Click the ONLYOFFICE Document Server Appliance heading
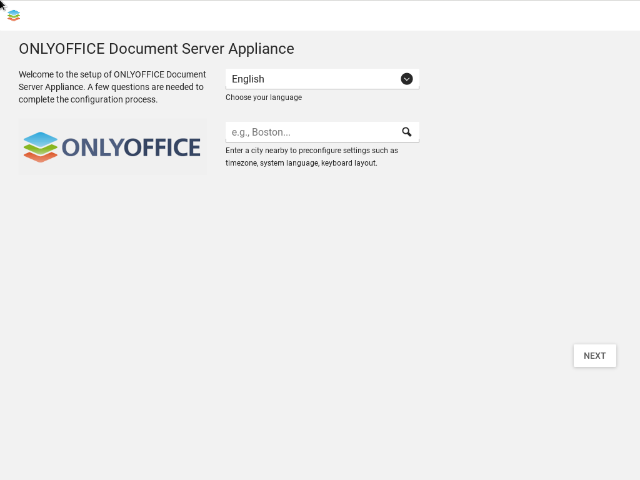The width and height of the screenshot is (640, 480). (x=156, y=49)
